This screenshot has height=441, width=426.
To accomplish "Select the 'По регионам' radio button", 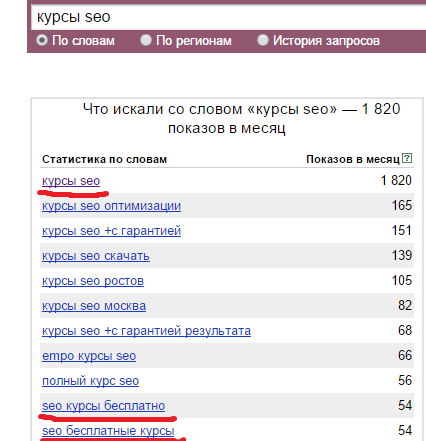I will [146, 40].
